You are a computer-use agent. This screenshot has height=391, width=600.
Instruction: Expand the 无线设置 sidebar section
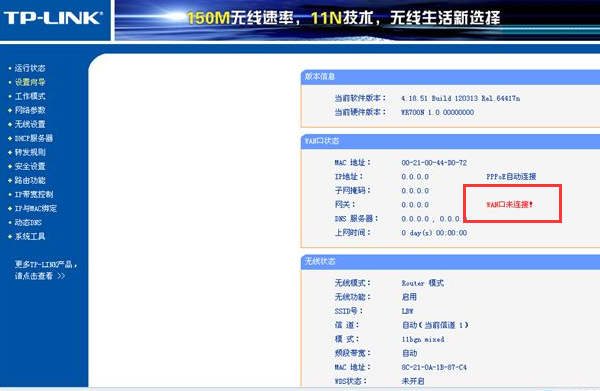[30, 124]
